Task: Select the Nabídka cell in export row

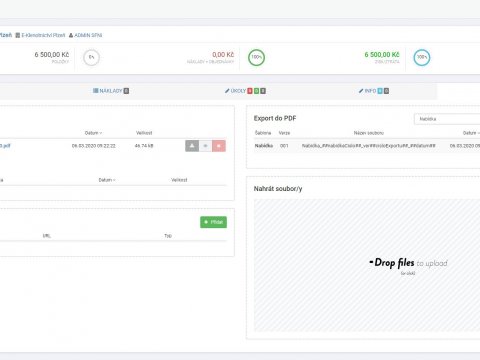Action: [264, 146]
